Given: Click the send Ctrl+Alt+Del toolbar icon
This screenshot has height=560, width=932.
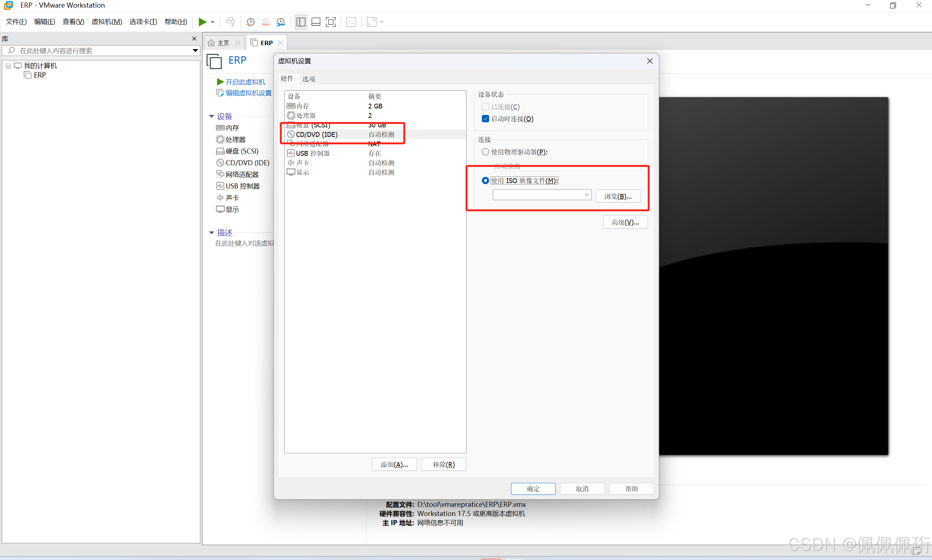Looking at the screenshot, I should tap(230, 22).
